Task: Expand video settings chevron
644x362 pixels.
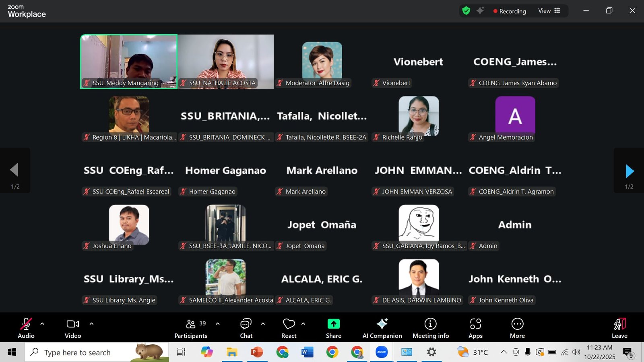Action: pyautogui.click(x=91, y=324)
